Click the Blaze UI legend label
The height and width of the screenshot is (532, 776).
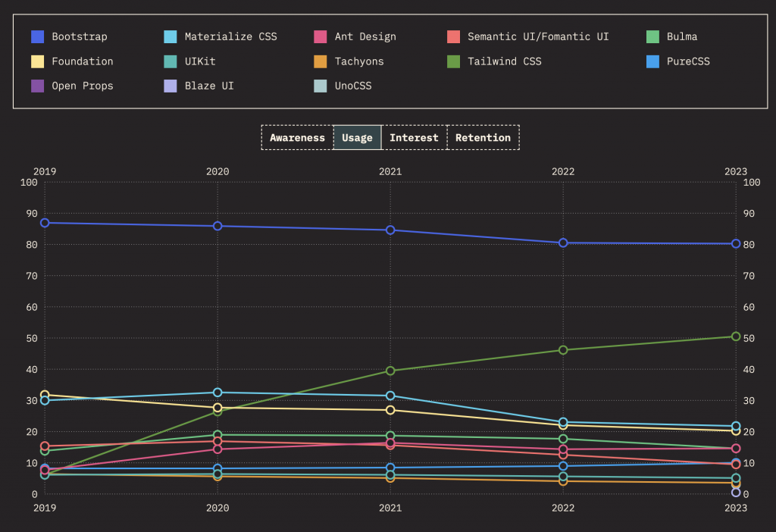pos(209,86)
